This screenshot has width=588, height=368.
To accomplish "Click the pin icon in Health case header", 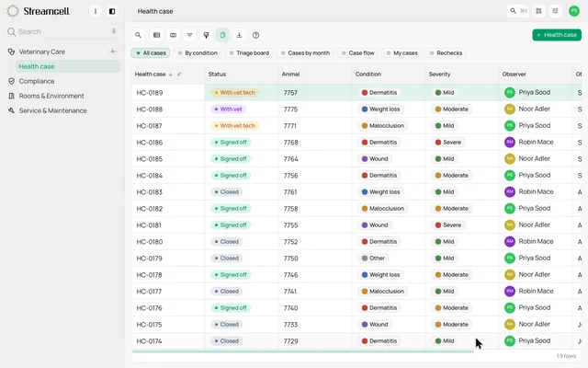I will tap(179, 75).
